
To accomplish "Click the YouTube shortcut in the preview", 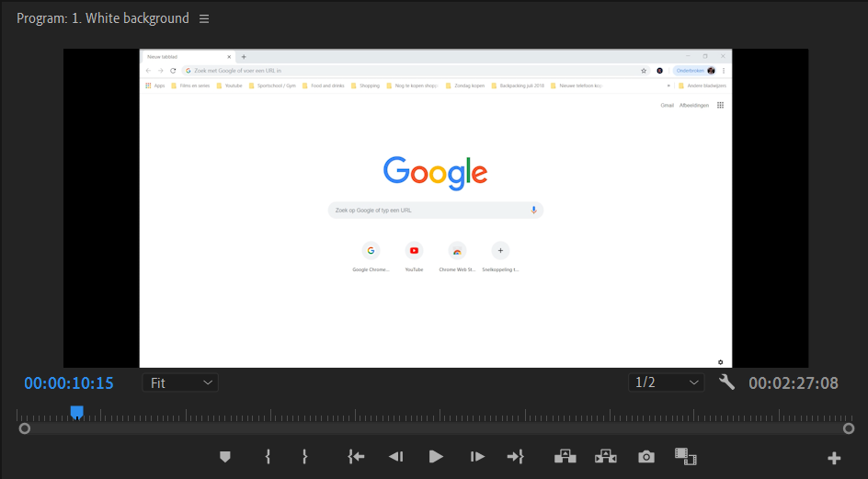I will point(414,257).
